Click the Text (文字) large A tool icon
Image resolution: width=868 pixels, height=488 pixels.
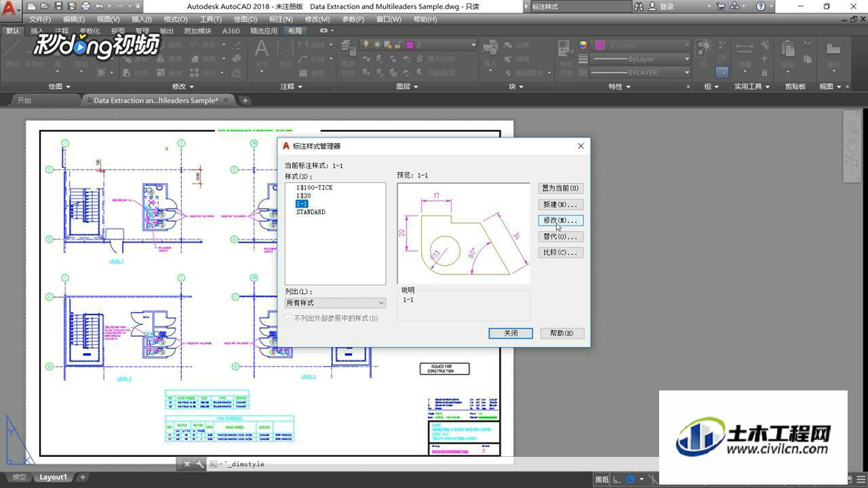[x=261, y=49]
